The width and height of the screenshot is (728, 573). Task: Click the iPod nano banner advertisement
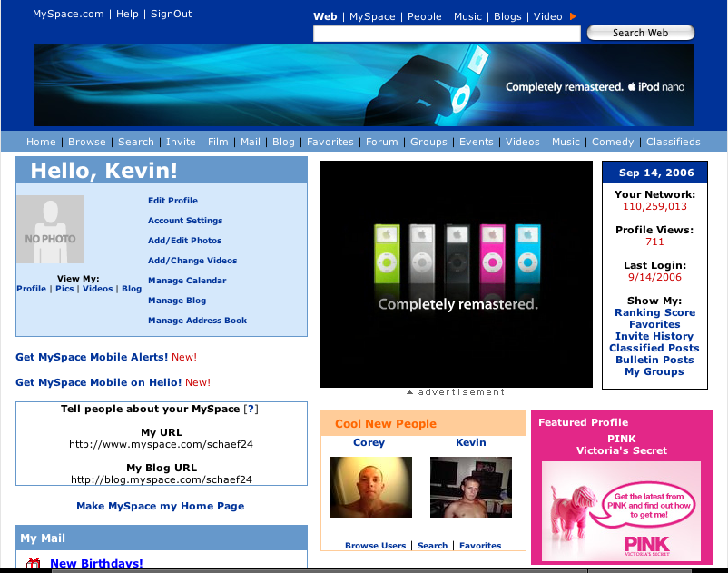click(364, 85)
